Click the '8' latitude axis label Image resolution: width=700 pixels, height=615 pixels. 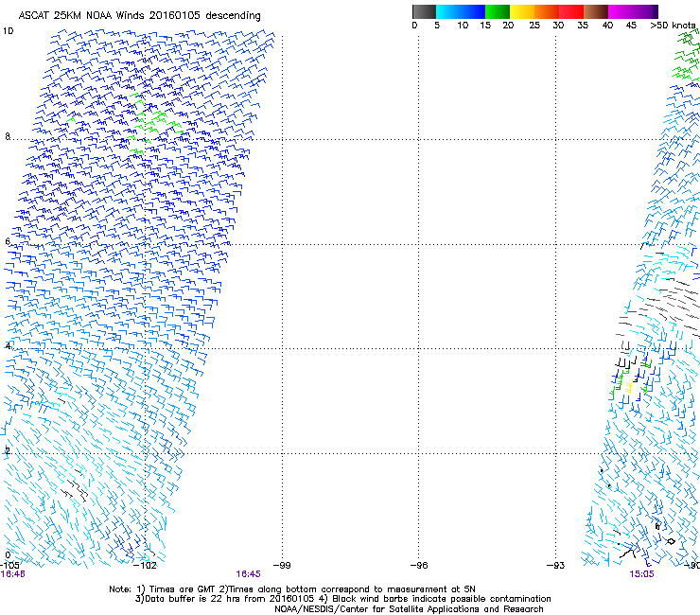coord(8,136)
